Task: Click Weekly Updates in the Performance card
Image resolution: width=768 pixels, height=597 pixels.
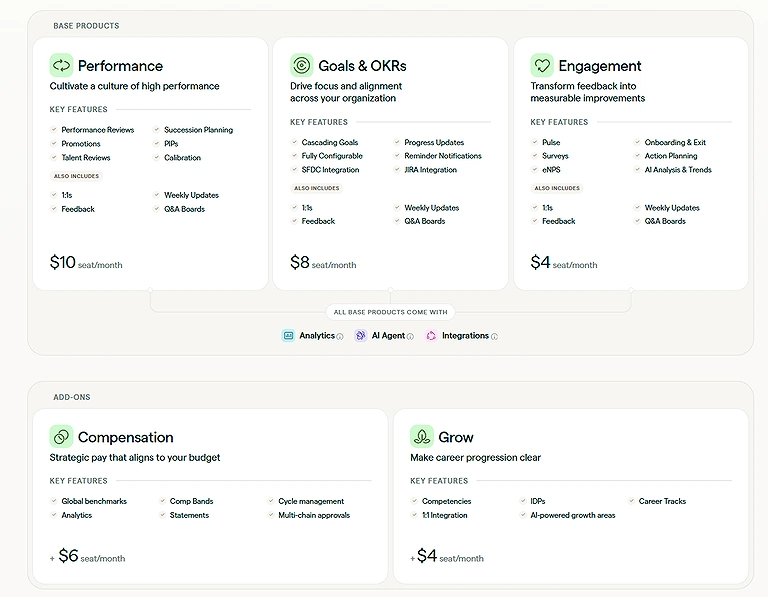Action: [x=191, y=195]
